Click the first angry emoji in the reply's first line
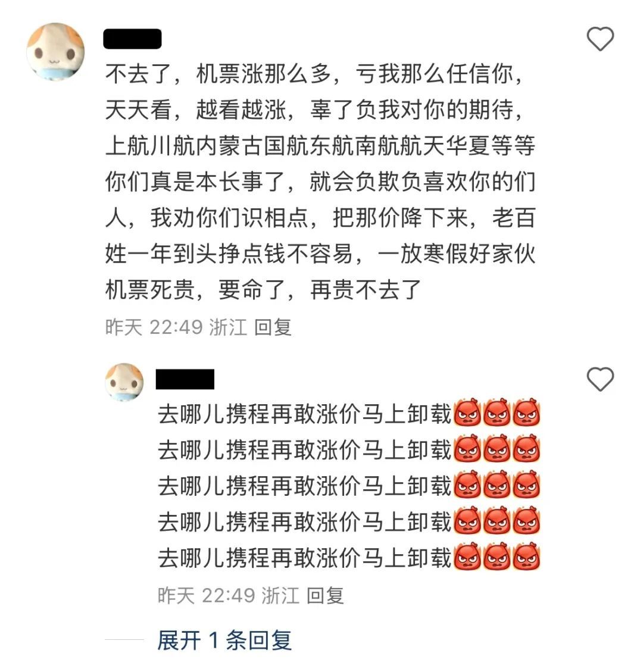 point(467,412)
